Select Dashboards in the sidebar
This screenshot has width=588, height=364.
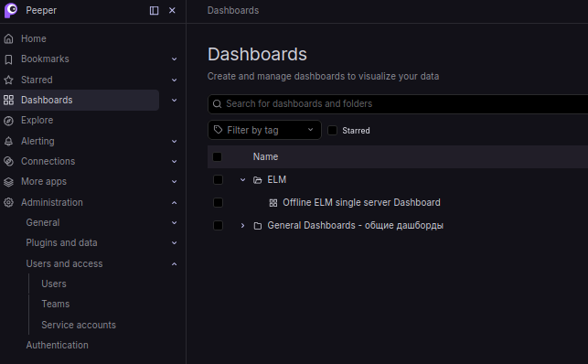47,100
